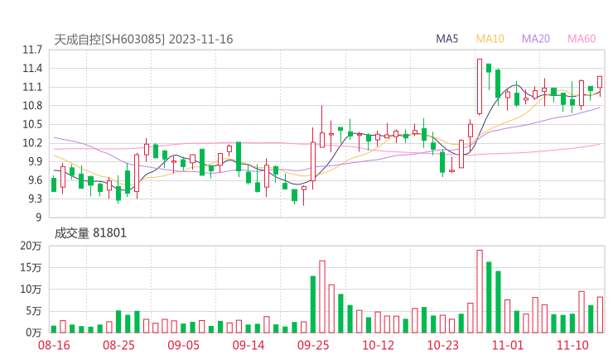Click the 20万 volume axis label

click(x=31, y=246)
